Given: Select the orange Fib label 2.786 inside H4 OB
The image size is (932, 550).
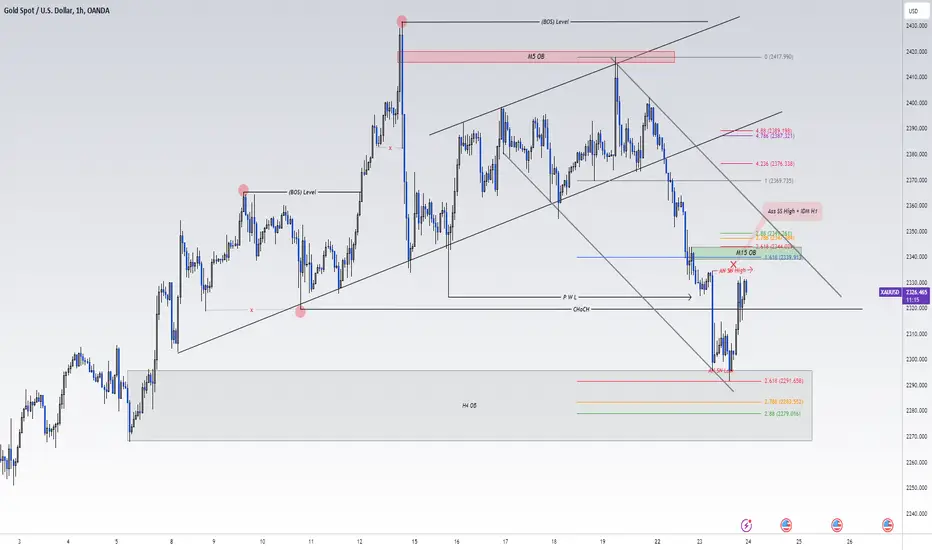Looking at the screenshot, I should (x=783, y=402).
